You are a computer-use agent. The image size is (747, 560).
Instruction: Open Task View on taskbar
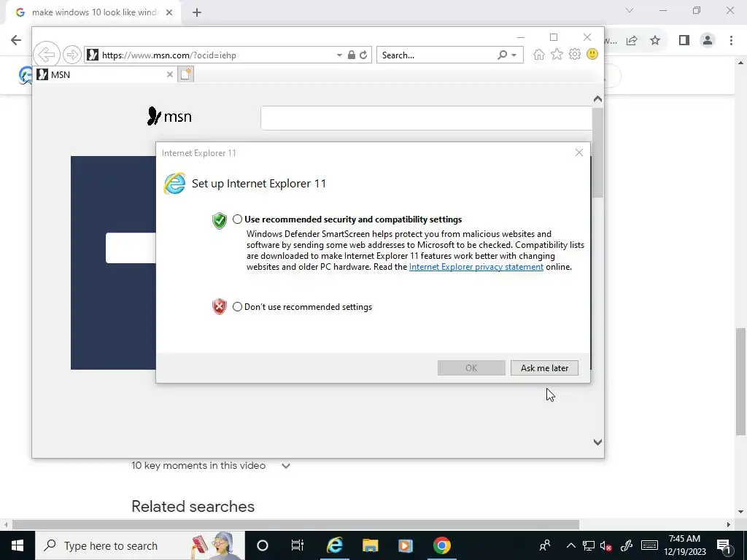tap(298, 545)
